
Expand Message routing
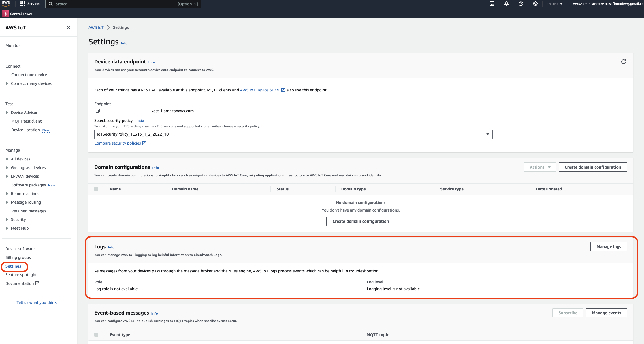click(7, 202)
